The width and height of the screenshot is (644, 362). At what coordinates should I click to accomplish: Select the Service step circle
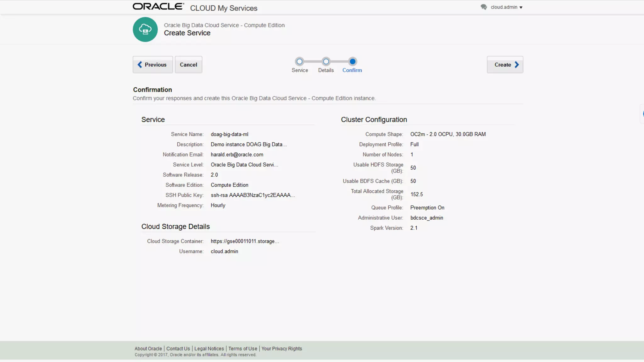click(299, 62)
